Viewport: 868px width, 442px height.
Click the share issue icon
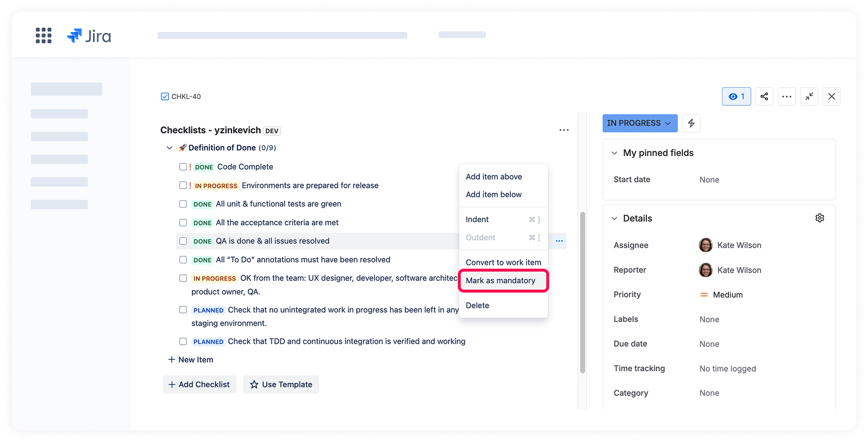764,97
